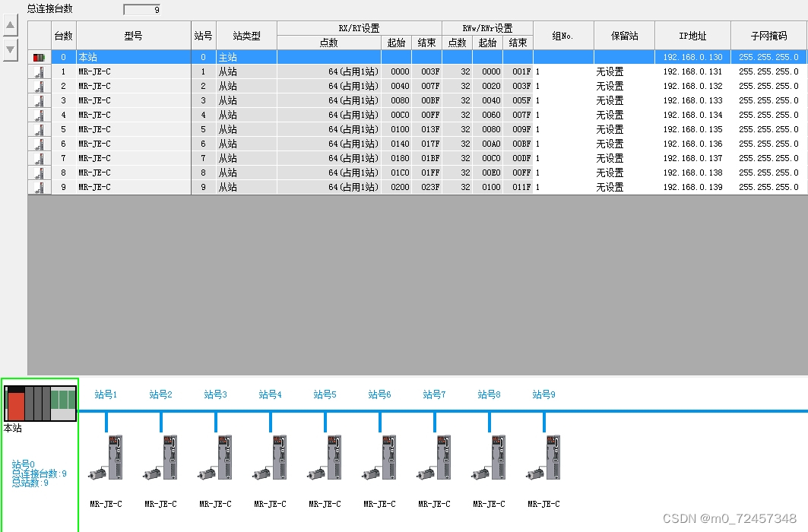Click the MR-JE-C model cell in row 7

click(134, 158)
